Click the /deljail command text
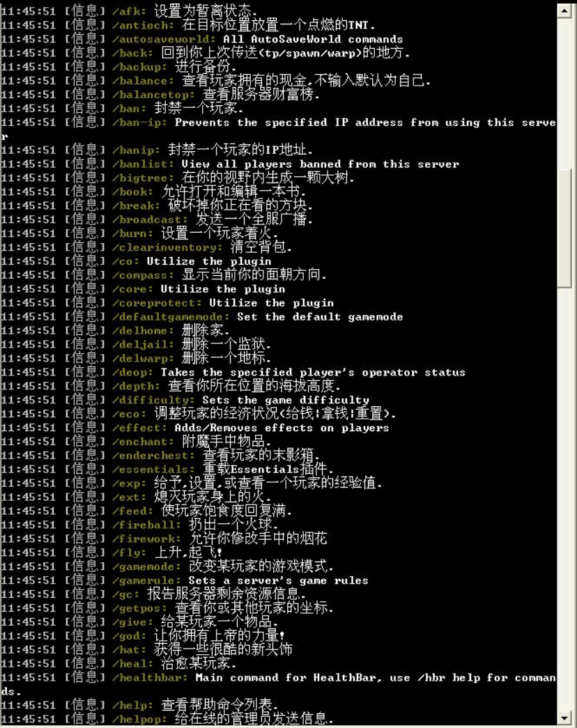Screen dimensions: 577x728 pos(143,345)
